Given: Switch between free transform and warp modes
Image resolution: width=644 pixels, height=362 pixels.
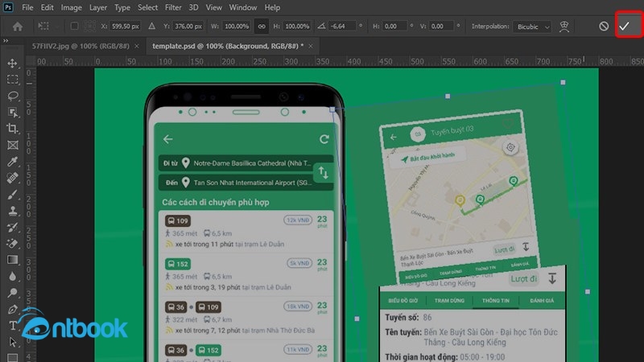Looking at the screenshot, I should tap(564, 27).
